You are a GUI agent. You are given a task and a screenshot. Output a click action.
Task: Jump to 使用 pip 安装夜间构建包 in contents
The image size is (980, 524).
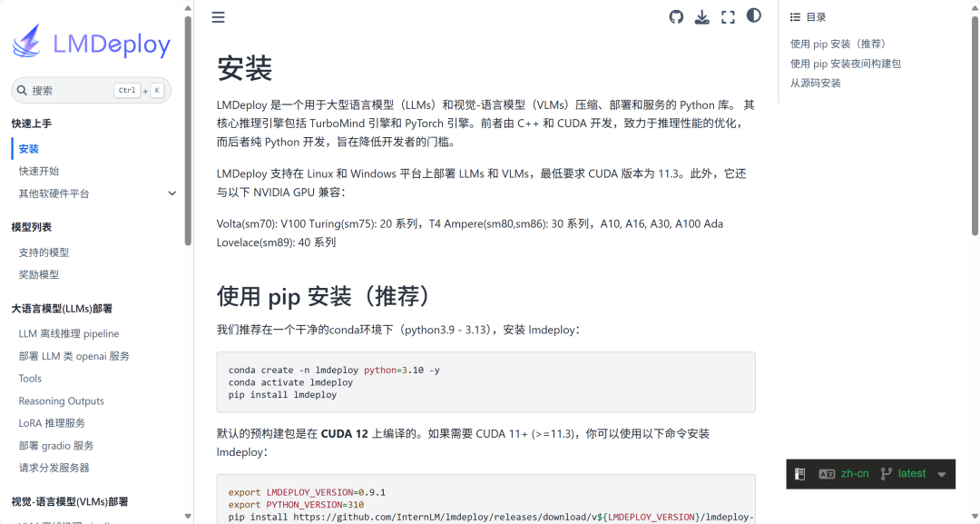846,64
